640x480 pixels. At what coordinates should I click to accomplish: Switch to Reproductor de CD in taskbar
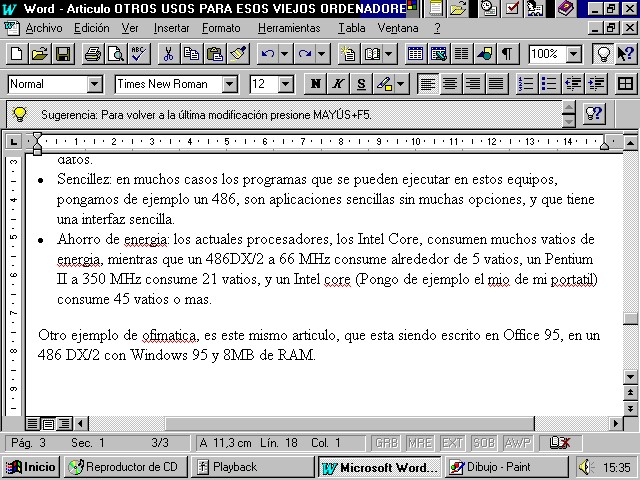[126, 467]
